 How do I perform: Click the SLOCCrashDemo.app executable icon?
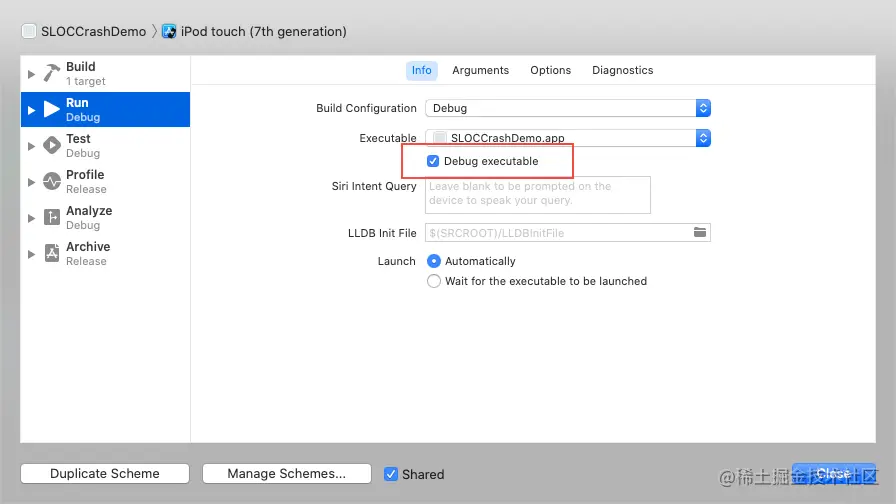[x=440, y=138]
